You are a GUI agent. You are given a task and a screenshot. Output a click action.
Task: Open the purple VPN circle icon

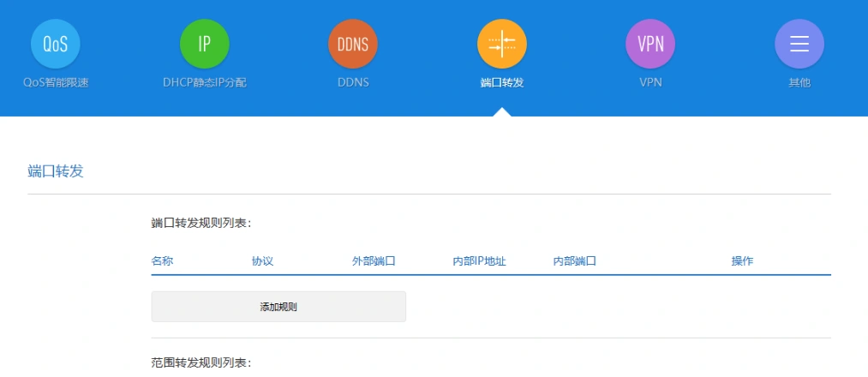click(x=650, y=44)
